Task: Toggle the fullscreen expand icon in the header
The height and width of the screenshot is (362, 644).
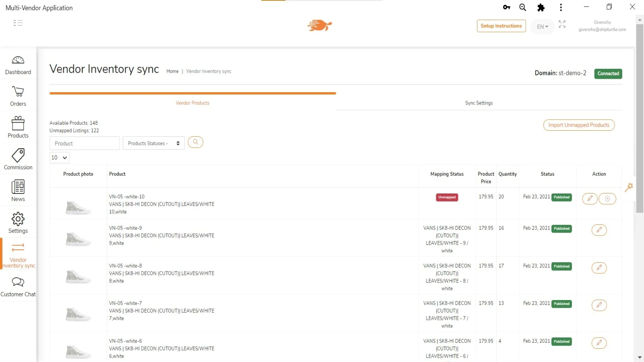Action: tap(562, 25)
